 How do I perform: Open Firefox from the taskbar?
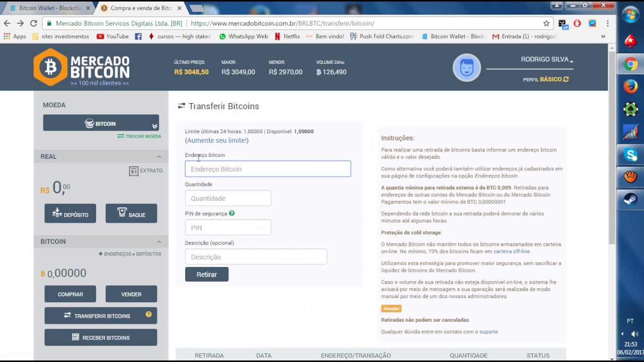tap(630, 86)
